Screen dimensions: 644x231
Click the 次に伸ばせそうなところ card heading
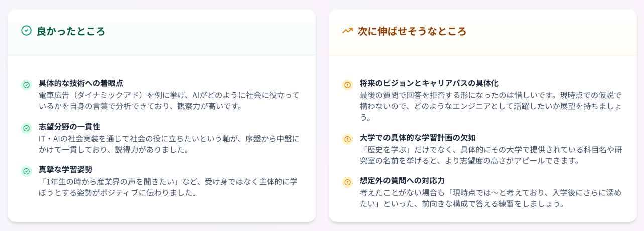(x=412, y=31)
